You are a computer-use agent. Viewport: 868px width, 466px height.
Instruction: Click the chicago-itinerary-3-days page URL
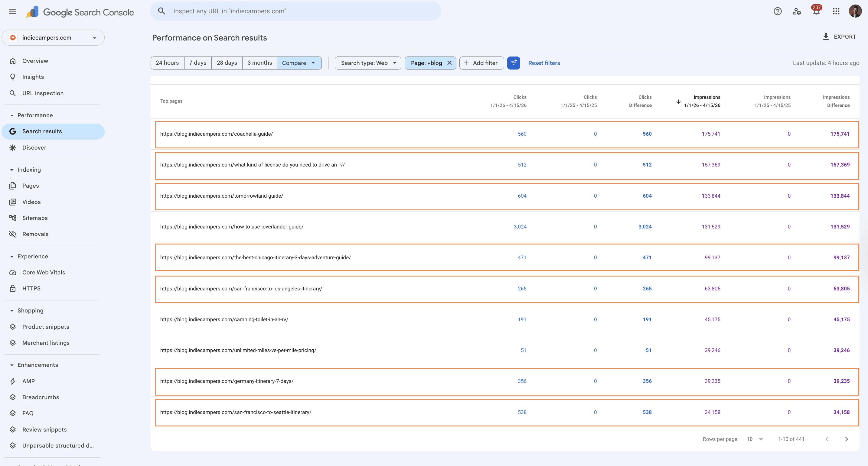(256, 257)
